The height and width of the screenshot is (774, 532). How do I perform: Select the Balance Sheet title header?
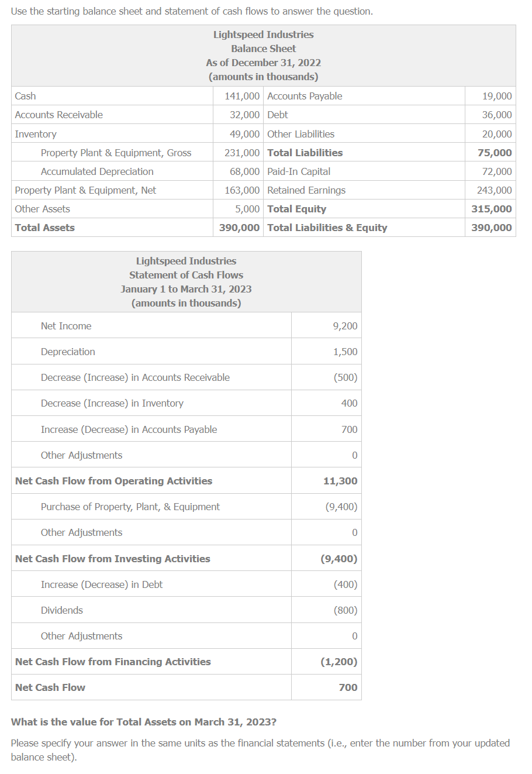[264, 49]
